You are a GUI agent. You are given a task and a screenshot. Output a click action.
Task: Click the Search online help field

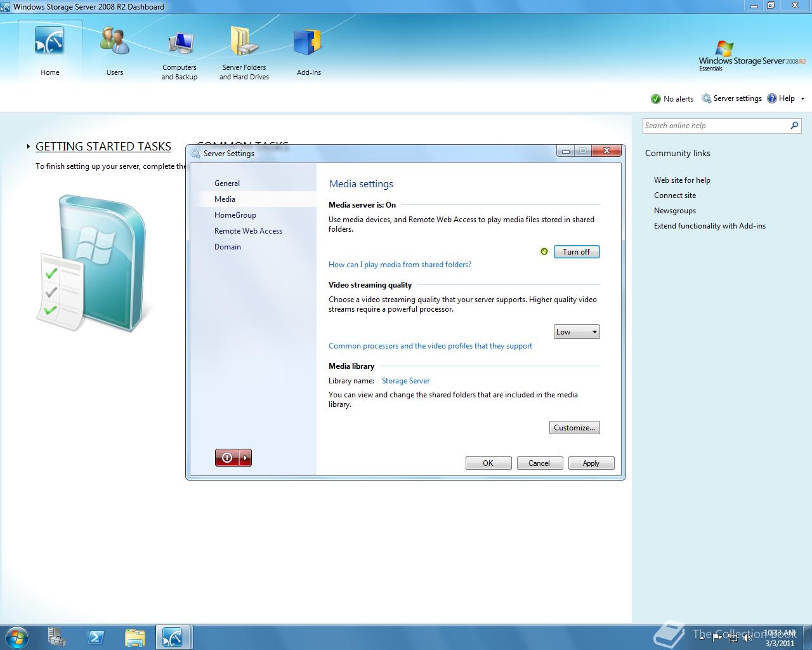pos(716,126)
